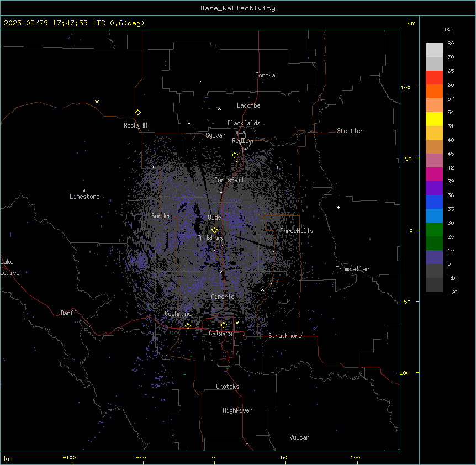This screenshot has width=476, height=465.
Task: Click the right axis -50 km tick label
Action: [405, 302]
